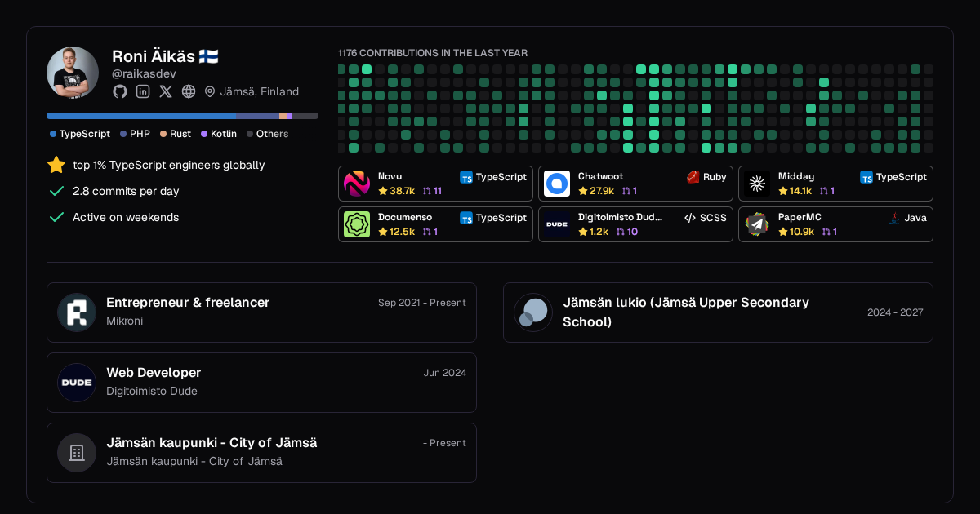Click the Chatwoot project logo
Viewport: 980px width, 514px height.
coord(557,184)
